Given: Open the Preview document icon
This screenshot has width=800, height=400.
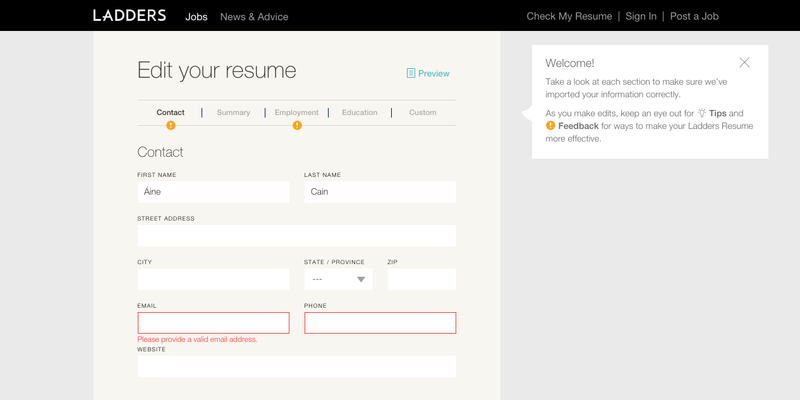Looking at the screenshot, I should [x=411, y=73].
